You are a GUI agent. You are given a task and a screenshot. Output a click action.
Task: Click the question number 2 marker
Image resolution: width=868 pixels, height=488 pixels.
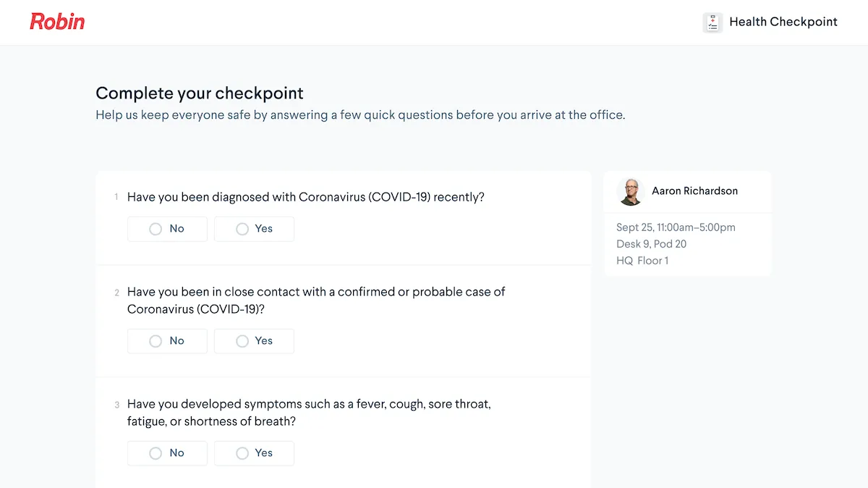[116, 293]
